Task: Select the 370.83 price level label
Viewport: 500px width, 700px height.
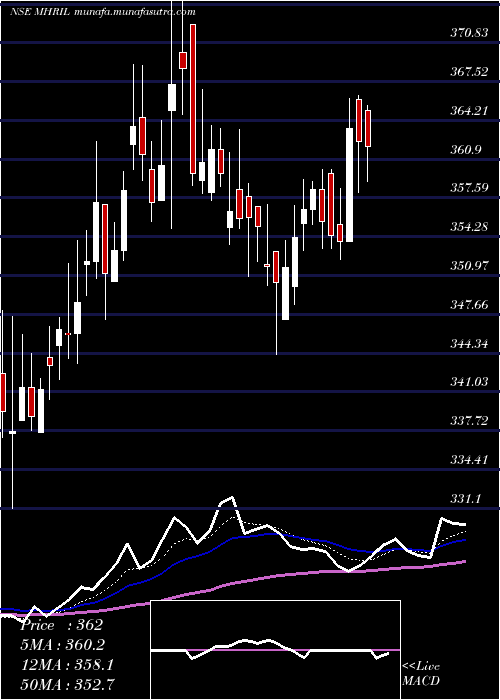Action: [x=468, y=33]
